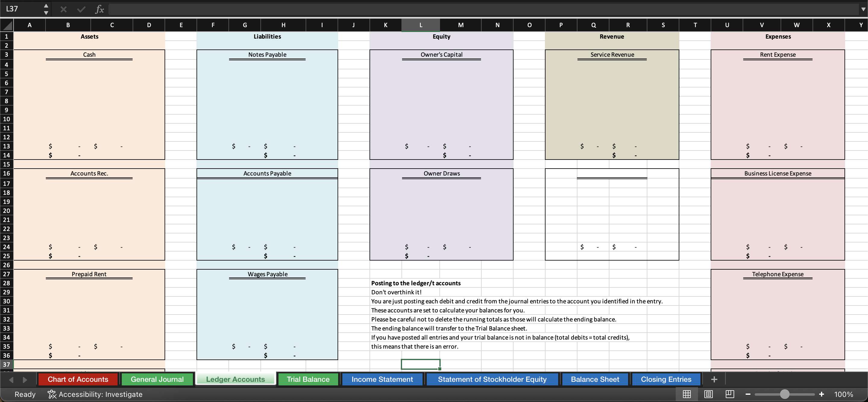868x402 pixels.
Task: Click the Owner Draws title cell
Action: click(x=442, y=173)
